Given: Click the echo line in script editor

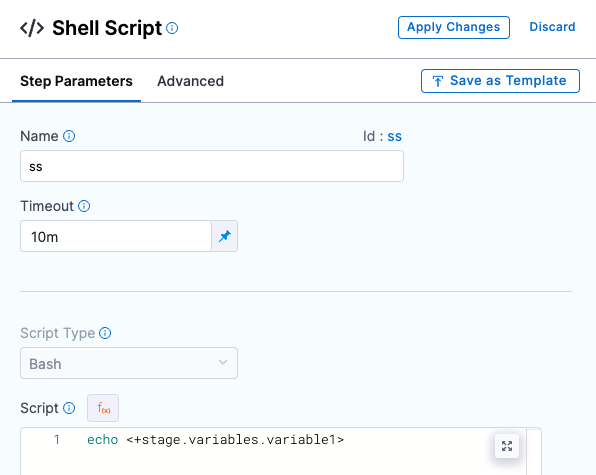Looking at the screenshot, I should click(x=216, y=440).
